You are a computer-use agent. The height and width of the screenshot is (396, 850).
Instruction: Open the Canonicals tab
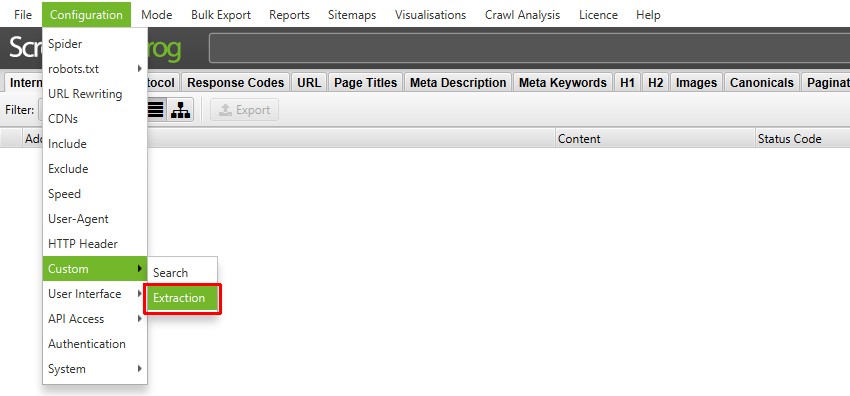click(x=762, y=83)
